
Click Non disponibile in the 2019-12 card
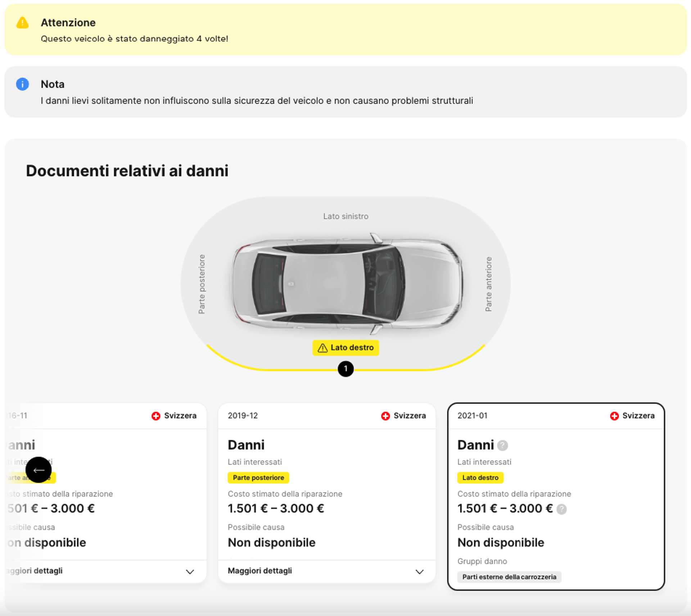(271, 543)
